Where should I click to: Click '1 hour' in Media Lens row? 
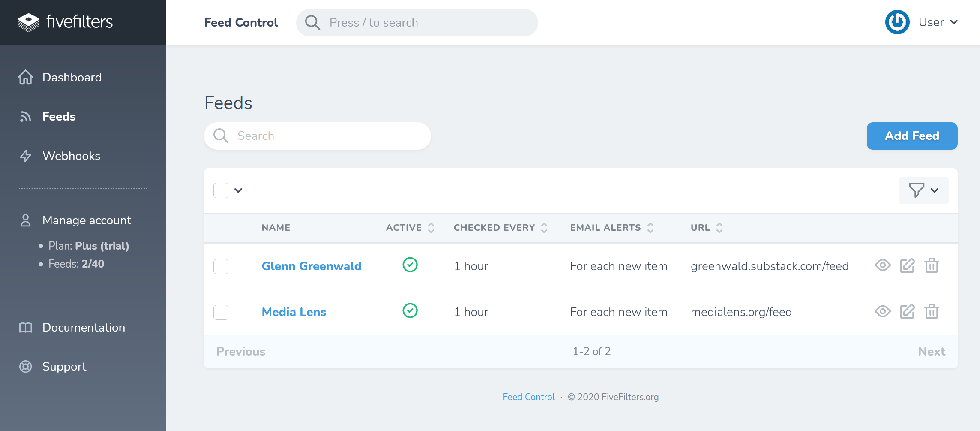coord(471,312)
